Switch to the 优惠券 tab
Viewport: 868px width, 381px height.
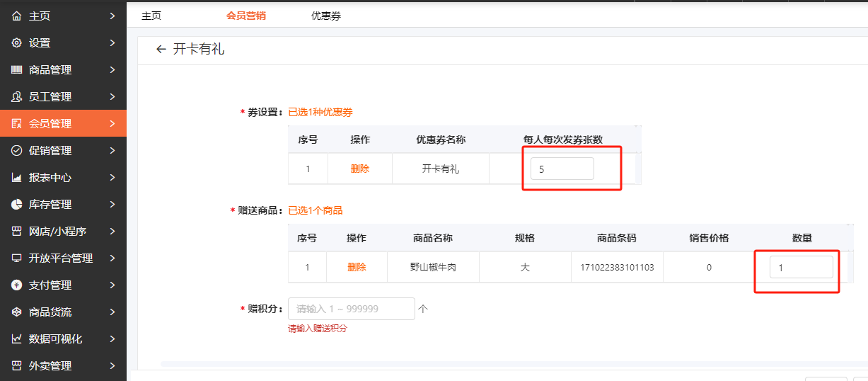[326, 16]
